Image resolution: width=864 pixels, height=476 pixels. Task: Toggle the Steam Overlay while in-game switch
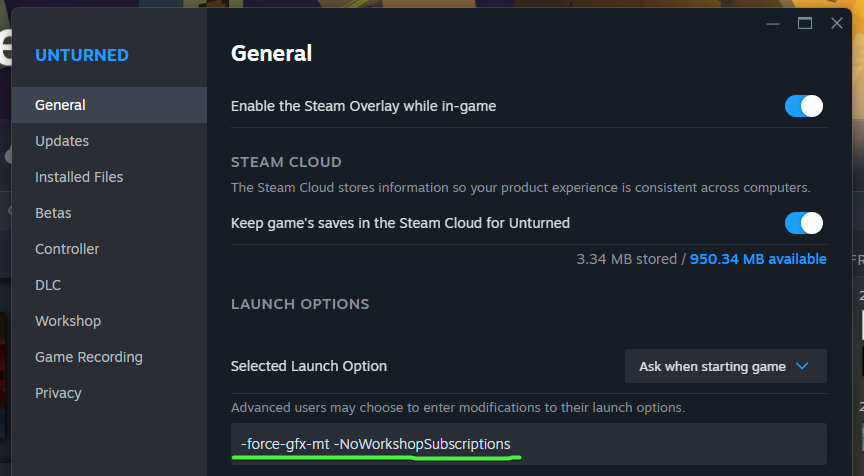point(804,106)
